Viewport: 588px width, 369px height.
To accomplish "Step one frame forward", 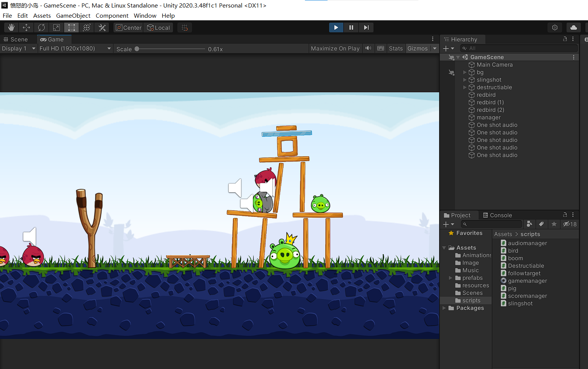I will click(366, 27).
